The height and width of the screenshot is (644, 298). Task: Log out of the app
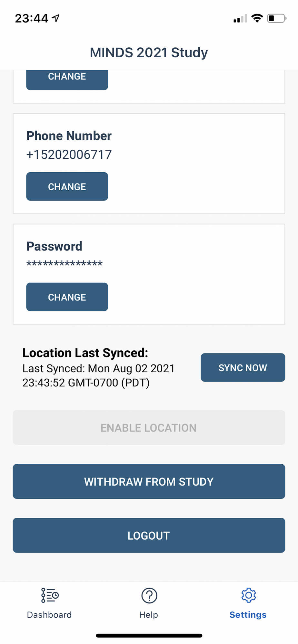point(149,535)
